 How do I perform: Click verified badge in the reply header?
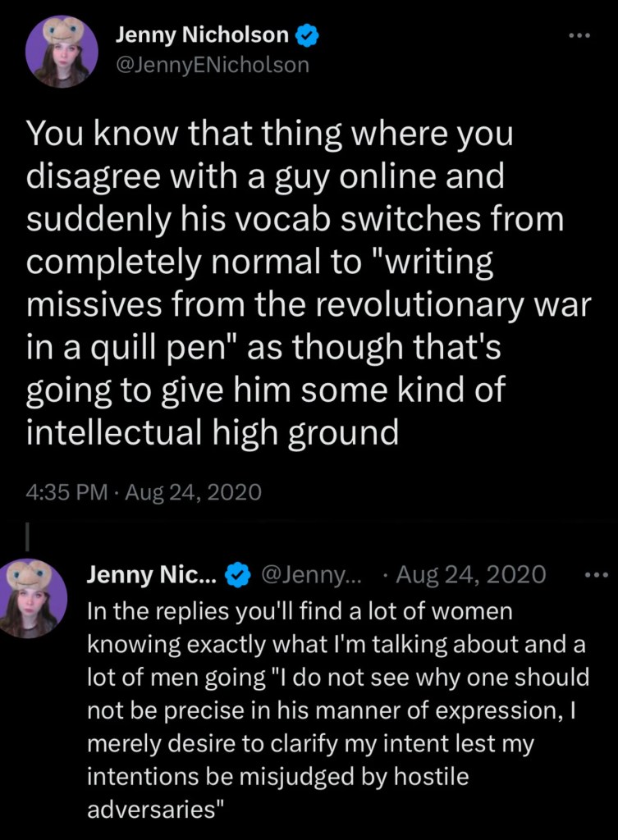pyautogui.click(x=237, y=575)
